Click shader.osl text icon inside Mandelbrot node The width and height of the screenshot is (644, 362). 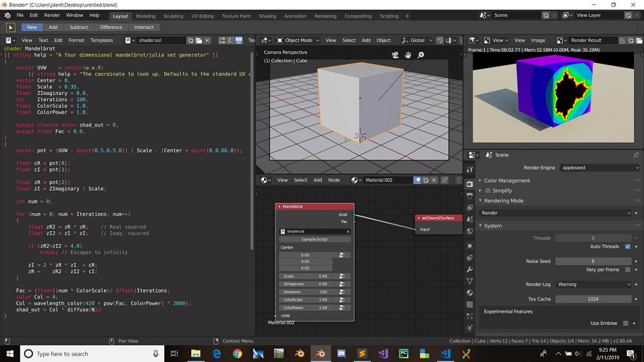pos(283,232)
